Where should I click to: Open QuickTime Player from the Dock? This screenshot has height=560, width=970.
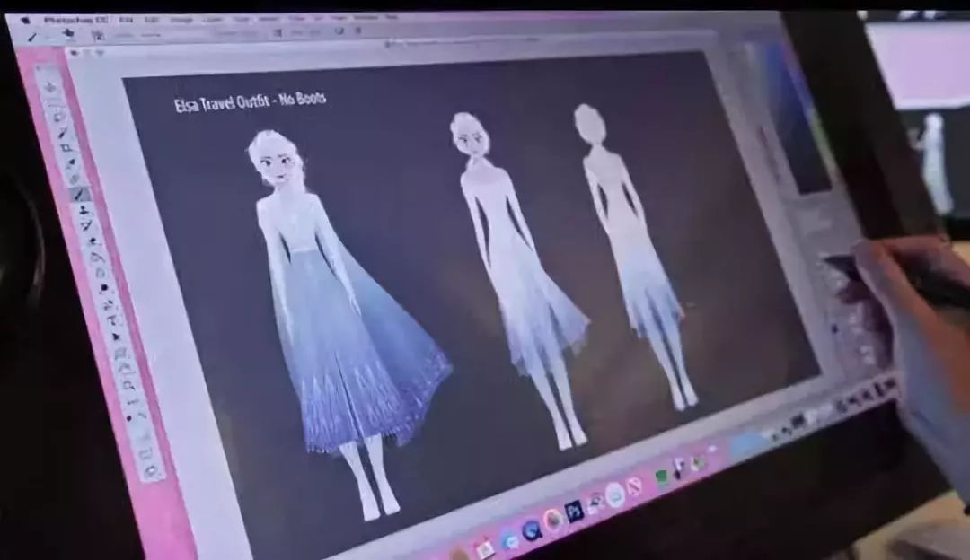pyautogui.click(x=532, y=529)
